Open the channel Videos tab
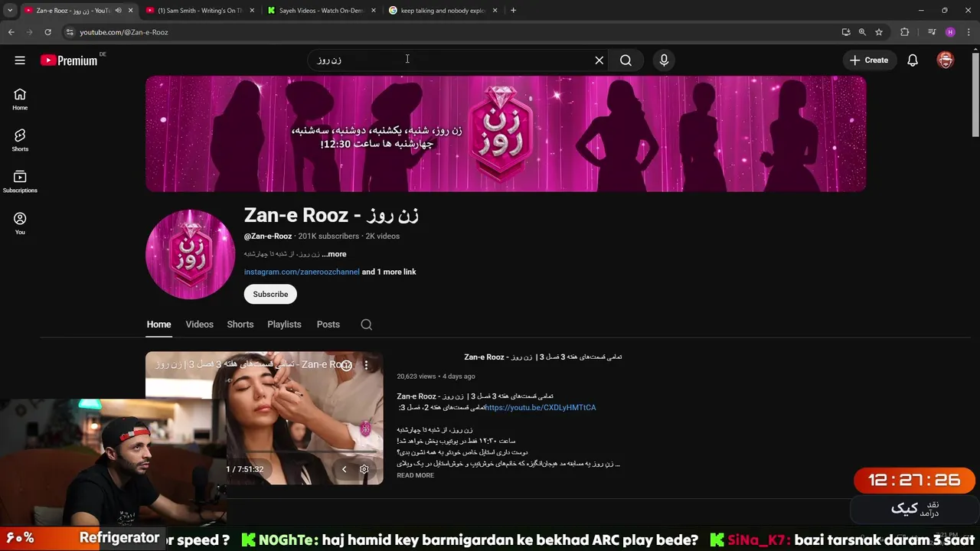This screenshot has height=551, width=980. pos(199,324)
